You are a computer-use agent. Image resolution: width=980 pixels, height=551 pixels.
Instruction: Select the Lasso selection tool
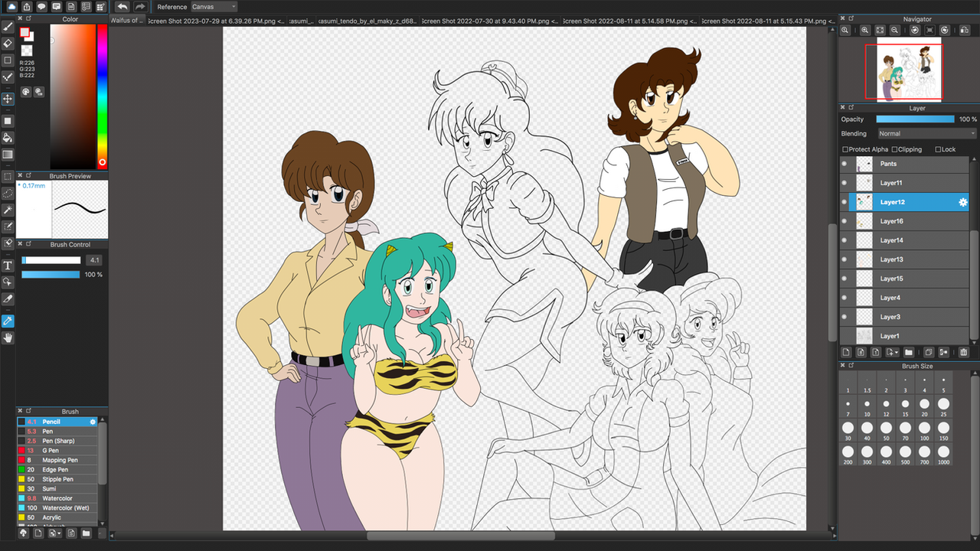point(8,194)
